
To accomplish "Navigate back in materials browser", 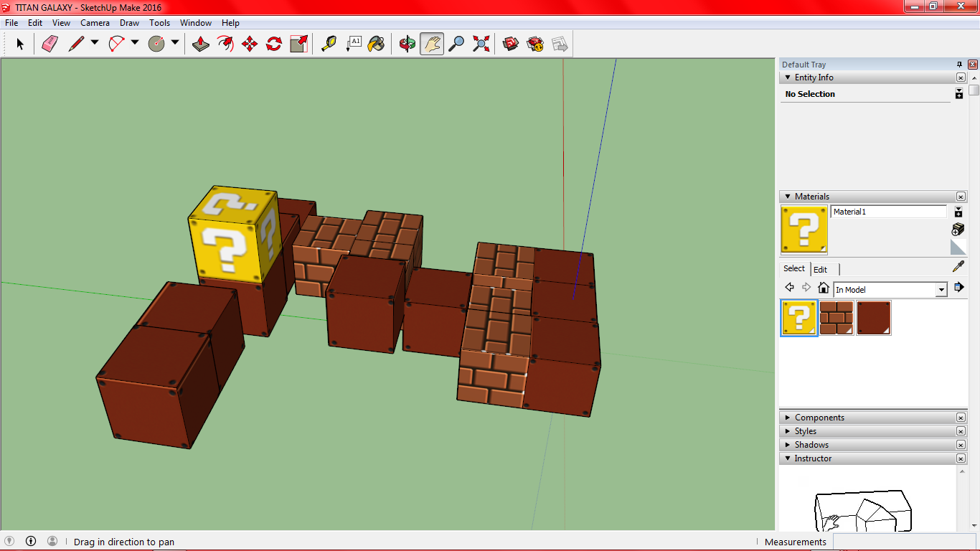I will coord(790,288).
